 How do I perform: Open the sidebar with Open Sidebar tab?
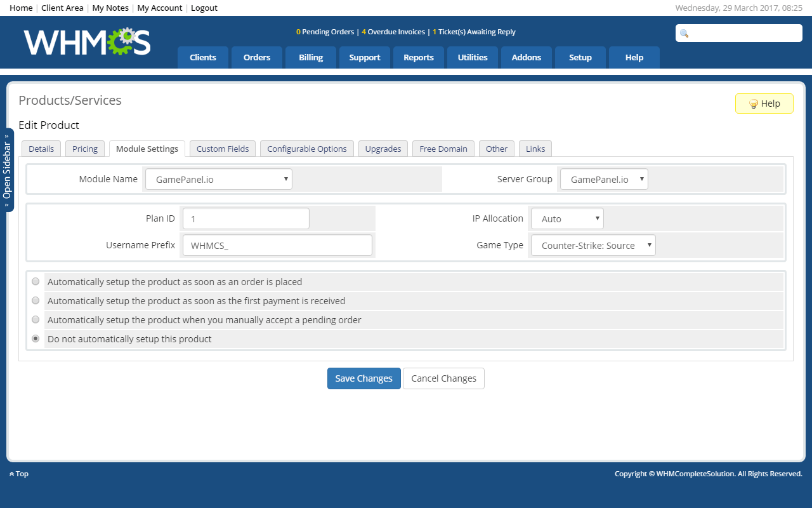(8, 170)
